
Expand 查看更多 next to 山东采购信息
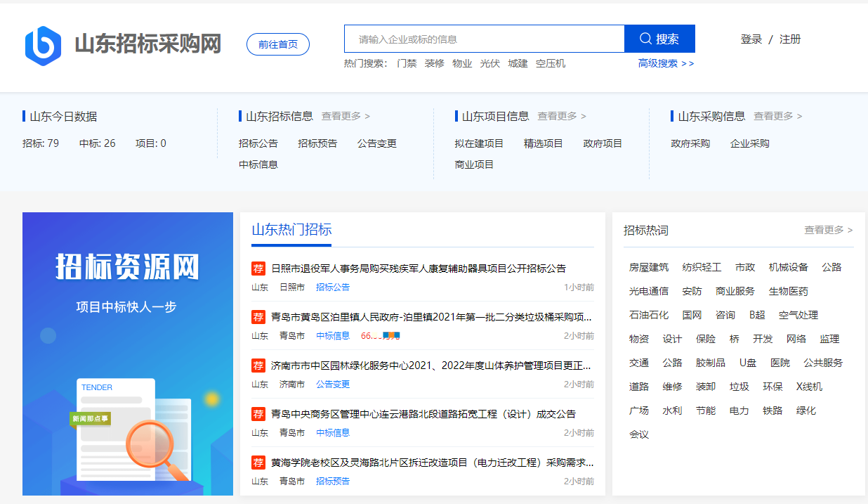point(777,116)
